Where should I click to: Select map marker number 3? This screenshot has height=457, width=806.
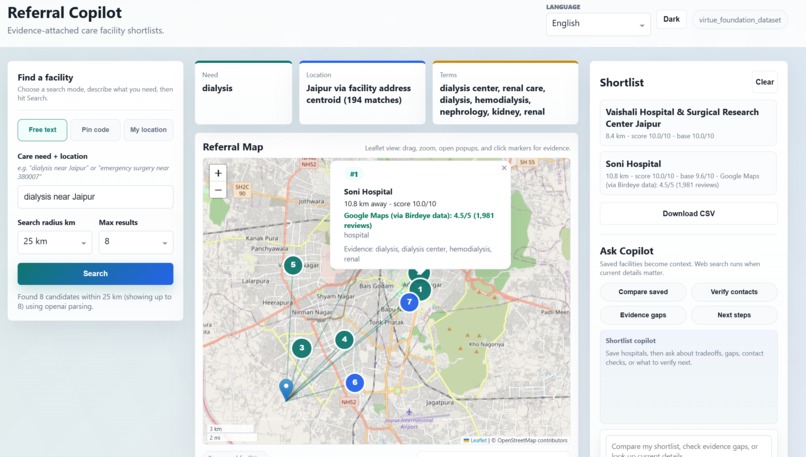tap(302, 348)
